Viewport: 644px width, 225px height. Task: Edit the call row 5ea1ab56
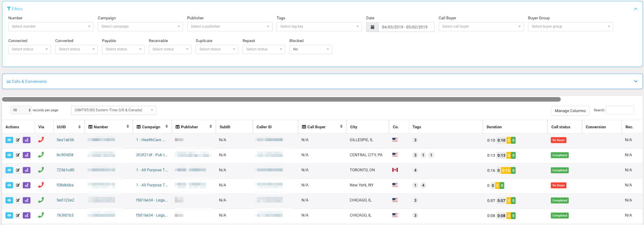click(x=18, y=140)
